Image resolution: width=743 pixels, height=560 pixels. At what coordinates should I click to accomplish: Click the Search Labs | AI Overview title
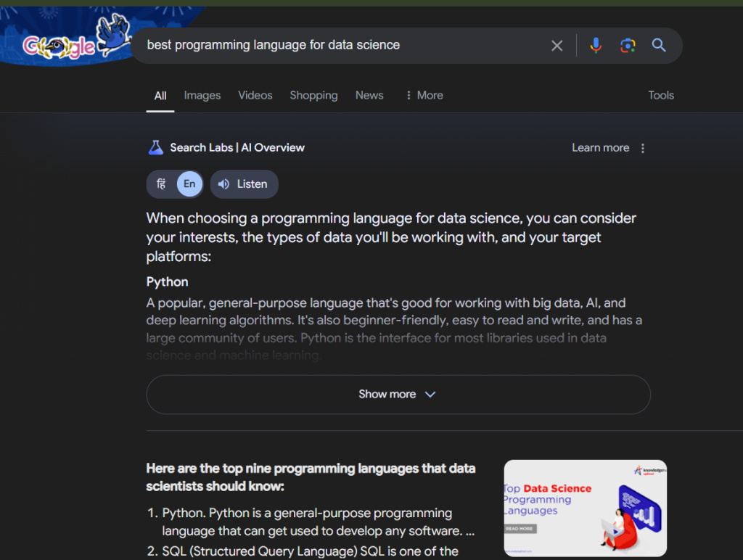pos(237,148)
